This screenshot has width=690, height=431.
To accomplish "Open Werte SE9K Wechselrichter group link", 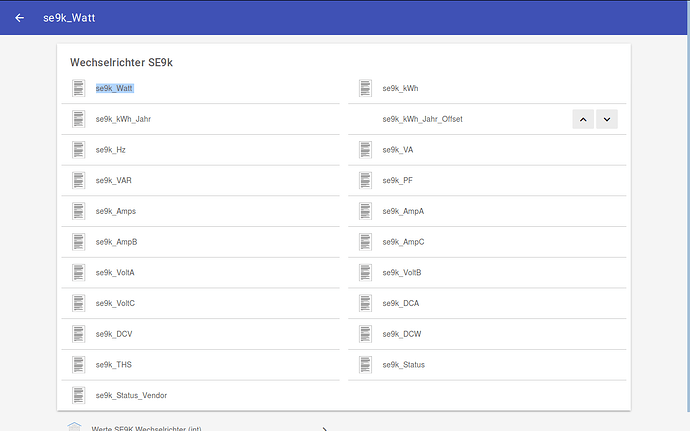I will tap(146, 428).
